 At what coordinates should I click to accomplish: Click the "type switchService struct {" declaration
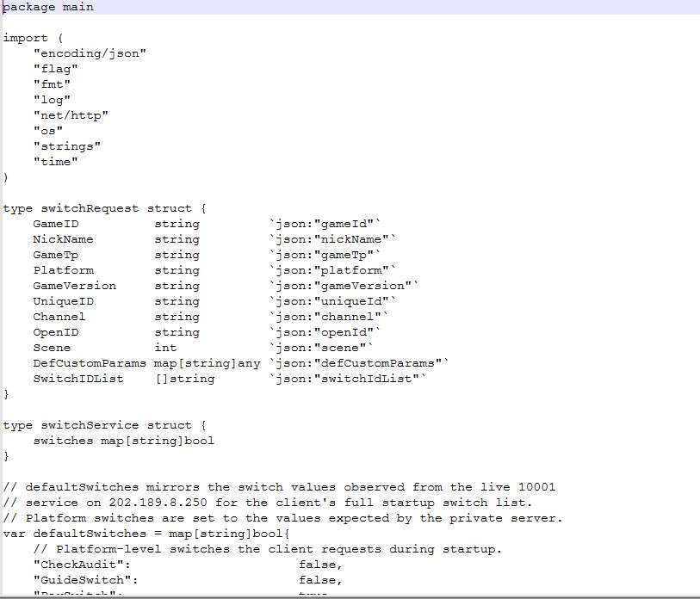[x=104, y=425]
